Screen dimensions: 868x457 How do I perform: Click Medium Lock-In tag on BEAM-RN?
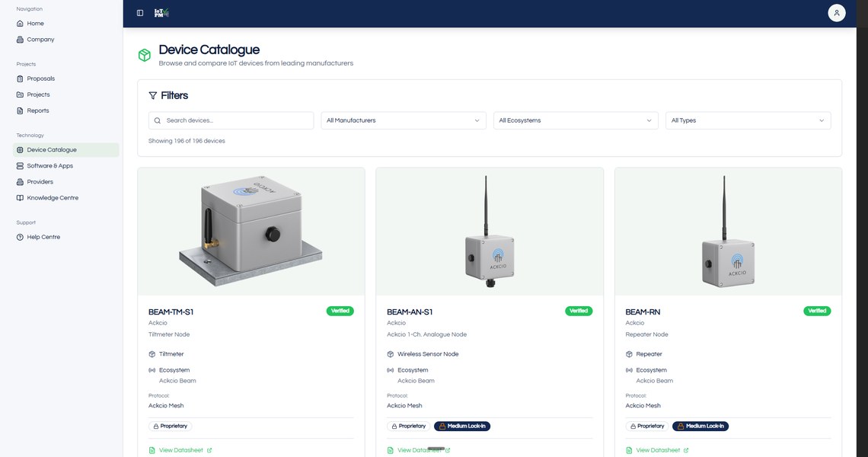(x=700, y=426)
